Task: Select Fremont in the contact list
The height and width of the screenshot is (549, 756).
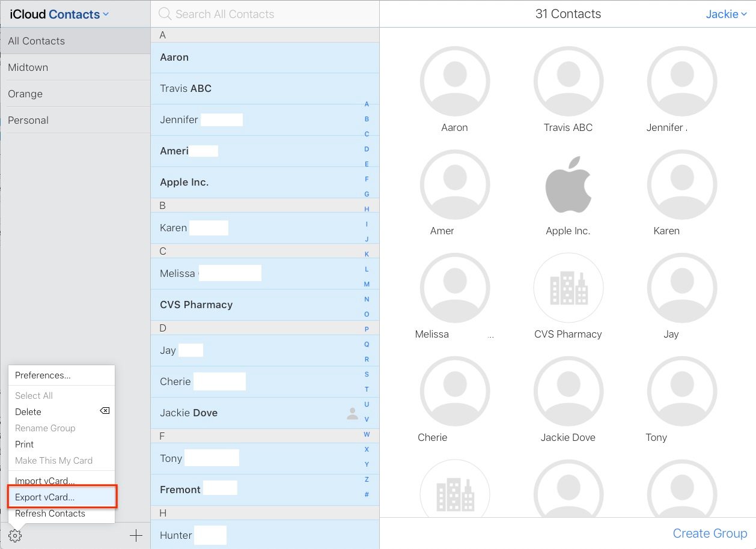Action: [x=265, y=490]
